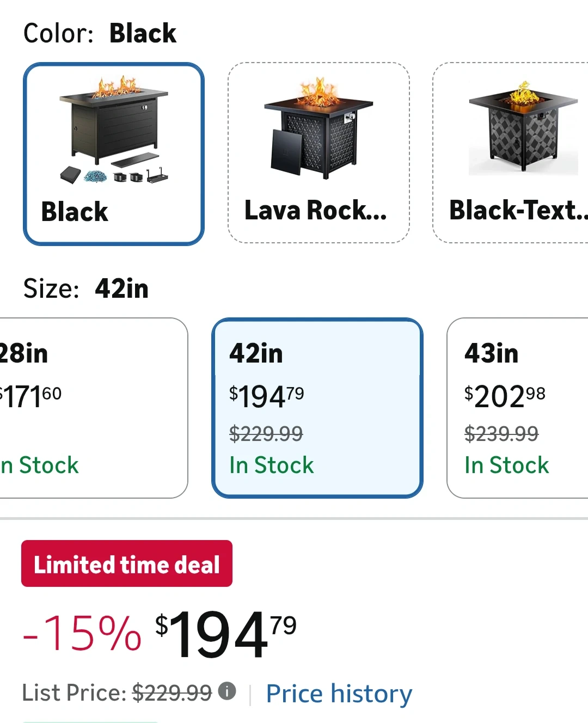Click 'In Stock' in the 43in card

[506, 465]
